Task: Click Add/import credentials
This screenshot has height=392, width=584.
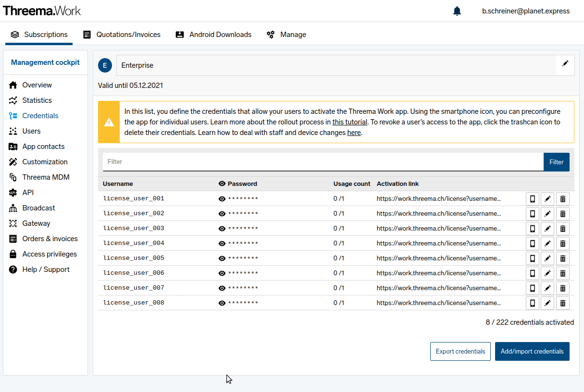Action: pos(532,351)
